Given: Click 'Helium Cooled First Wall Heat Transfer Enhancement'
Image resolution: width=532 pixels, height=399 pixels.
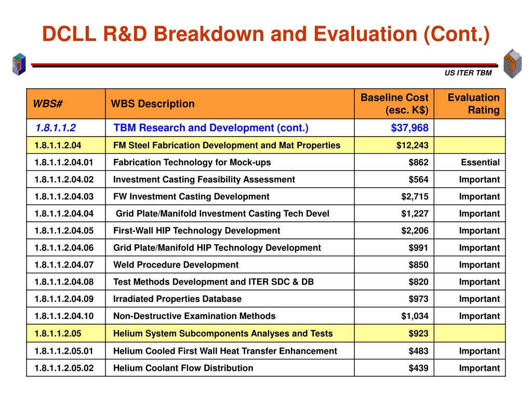Looking at the screenshot, I should (x=225, y=351).
